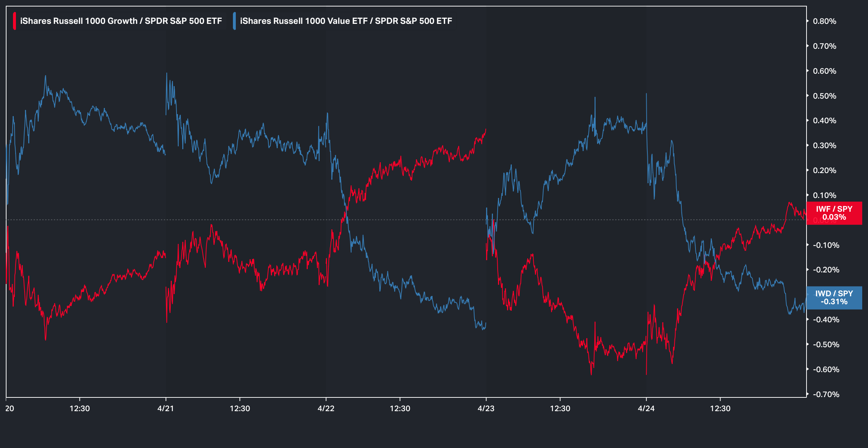This screenshot has height=448, width=868.
Task: Select the 4/21 date marker on time axis
Action: pyautogui.click(x=166, y=409)
